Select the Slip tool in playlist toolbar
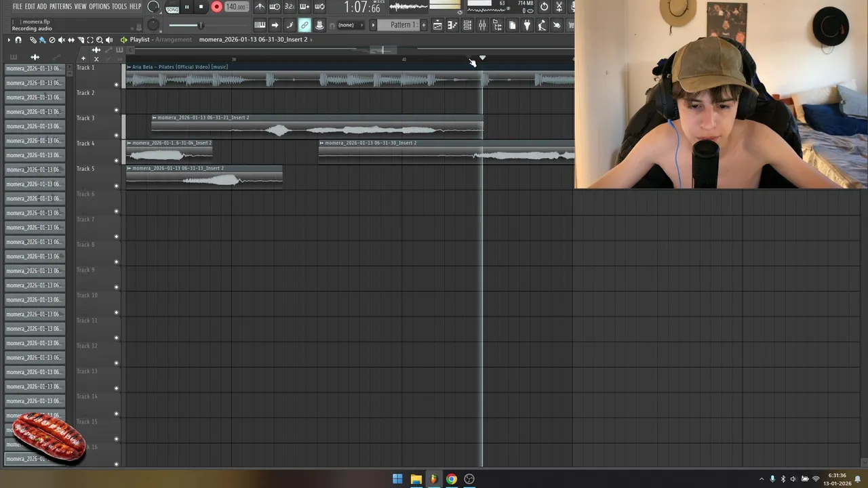868x488 pixels. point(71,40)
